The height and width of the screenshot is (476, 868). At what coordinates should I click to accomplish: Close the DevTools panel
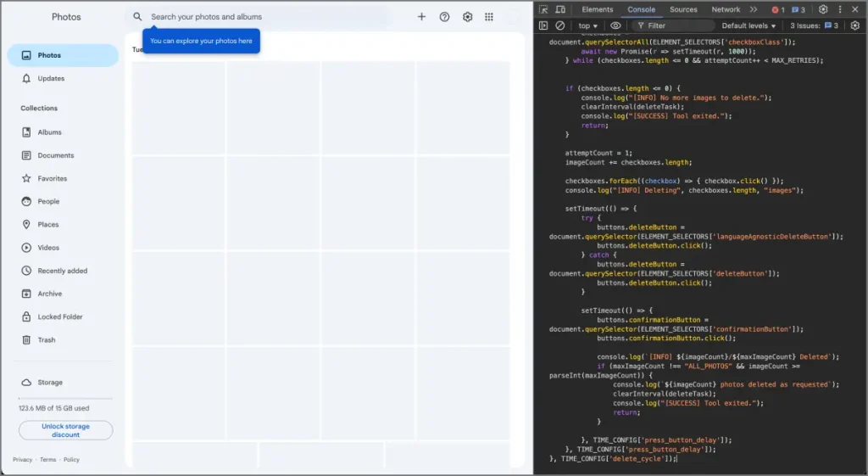[854, 9]
